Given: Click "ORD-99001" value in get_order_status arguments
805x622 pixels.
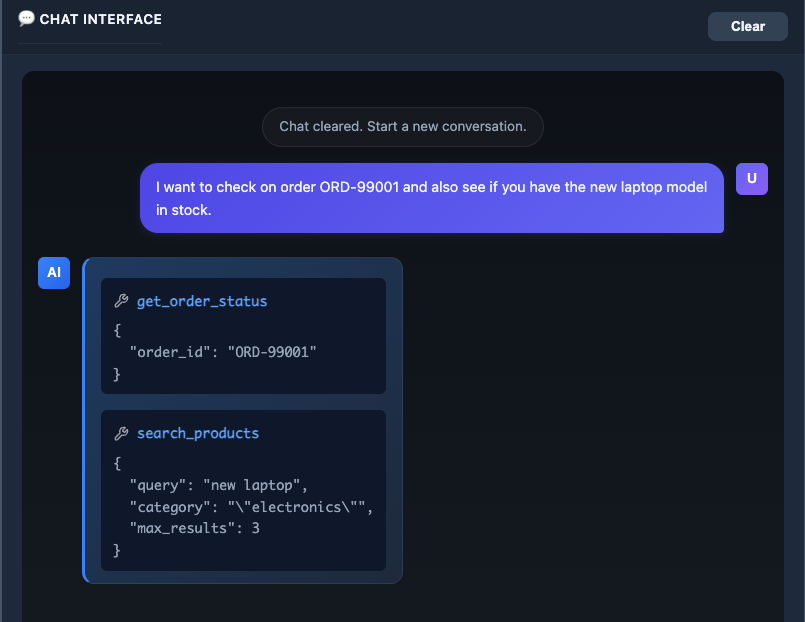Looking at the screenshot, I should (272, 351).
